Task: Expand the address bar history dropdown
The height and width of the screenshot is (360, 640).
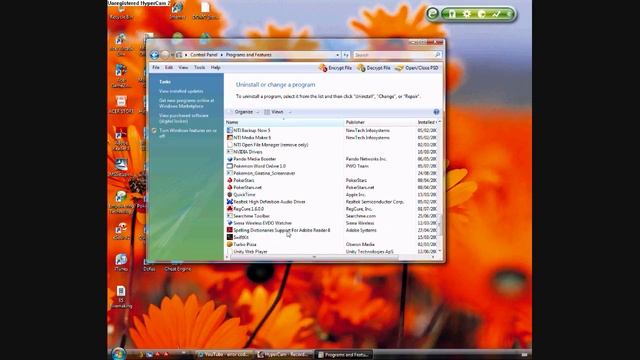Action: (x=338, y=55)
